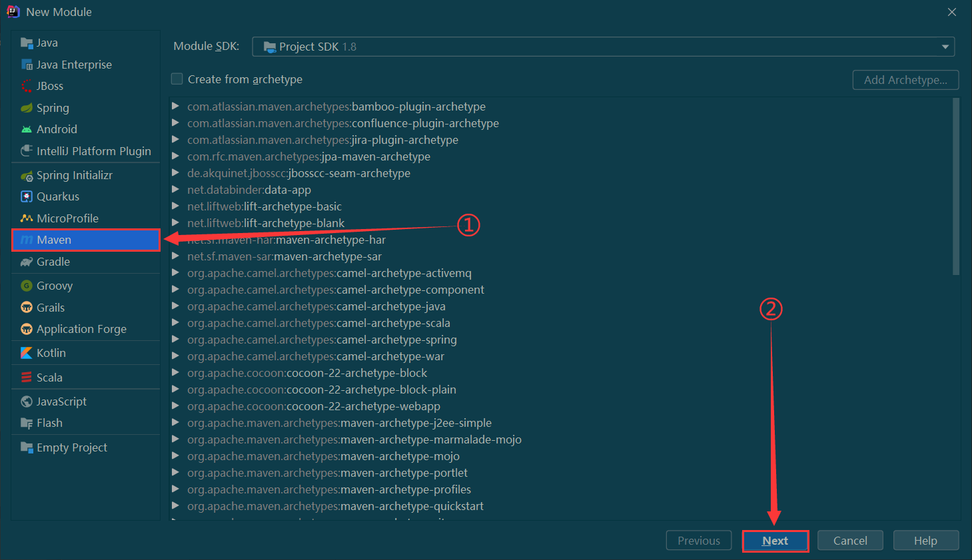Select Empty Project module type
The height and width of the screenshot is (560, 972).
point(86,447)
